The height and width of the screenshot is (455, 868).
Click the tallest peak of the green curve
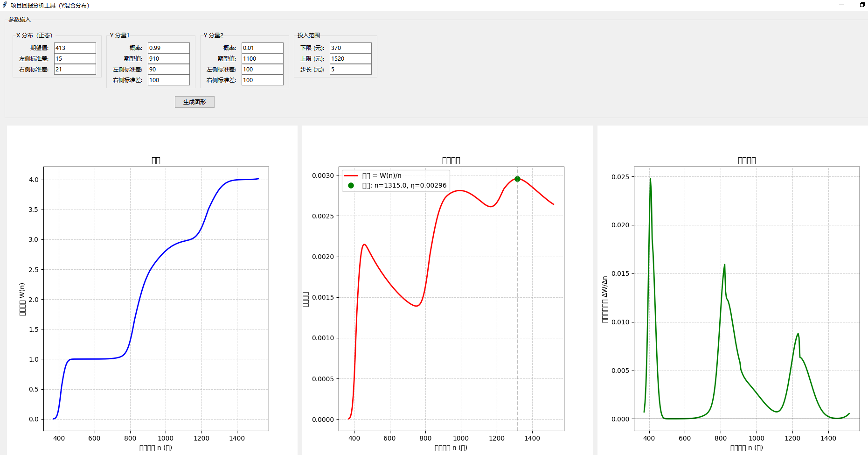pos(650,179)
